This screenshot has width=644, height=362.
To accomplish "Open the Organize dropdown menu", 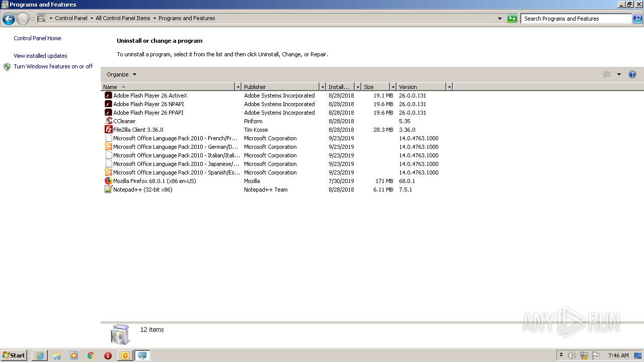I will (122, 74).
